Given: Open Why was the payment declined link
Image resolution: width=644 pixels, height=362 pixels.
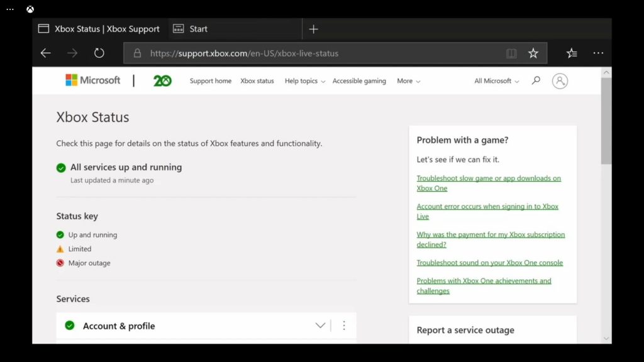Looking at the screenshot, I should [x=491, y=239].
